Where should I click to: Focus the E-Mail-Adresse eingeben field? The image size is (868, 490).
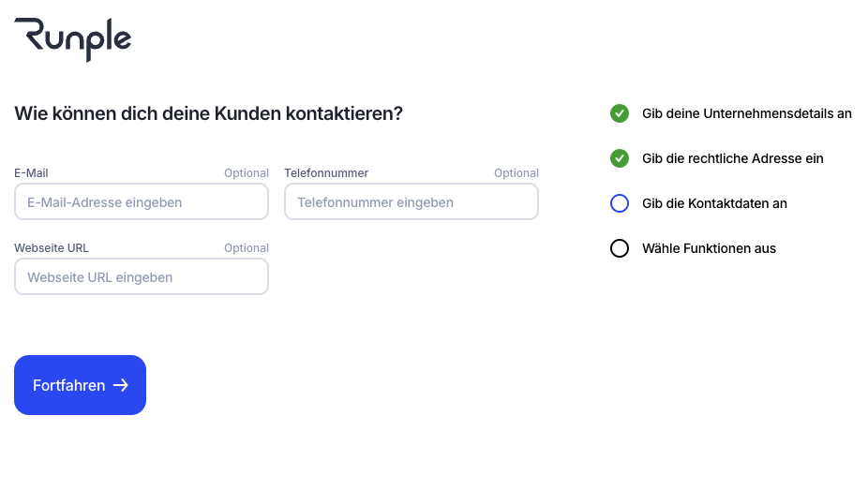[142, 202]
